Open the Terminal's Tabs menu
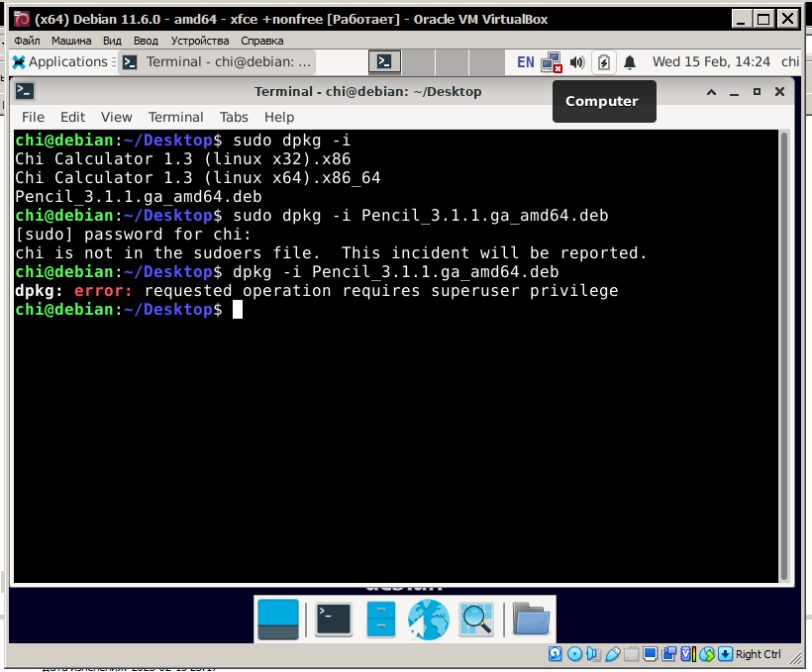This screenshot has width=812, height=672. [234, 118]
